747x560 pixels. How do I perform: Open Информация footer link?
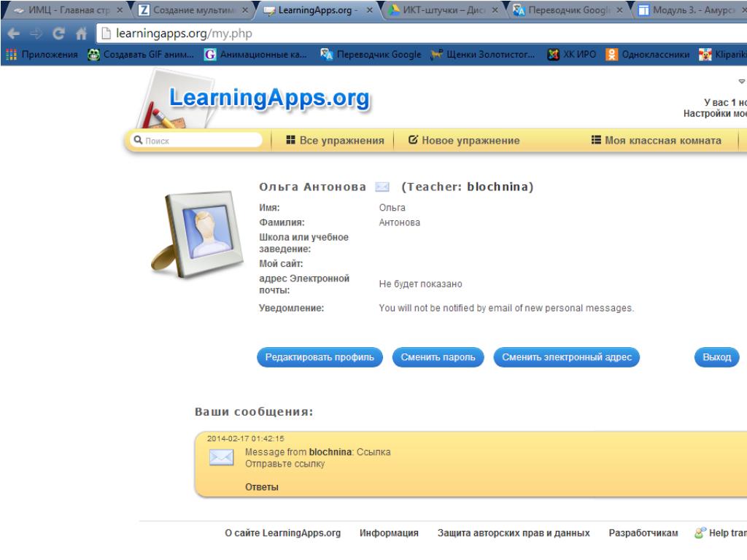click(x=390, y=533)
